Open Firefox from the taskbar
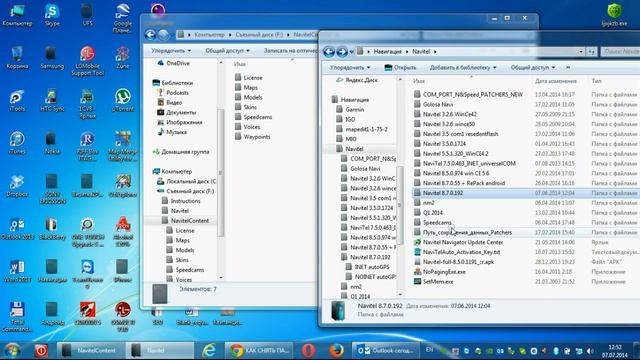Viewport: 640px width, 360px height. [336, 350]
